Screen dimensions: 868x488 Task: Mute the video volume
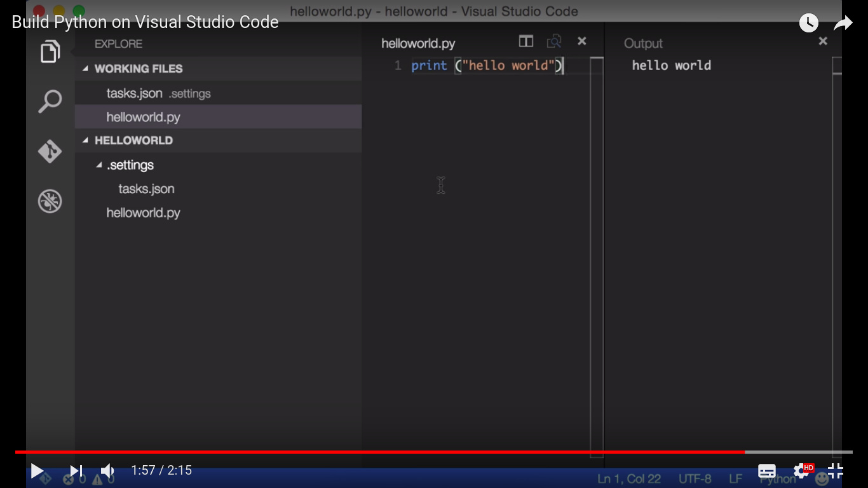[x=107, y=471]
